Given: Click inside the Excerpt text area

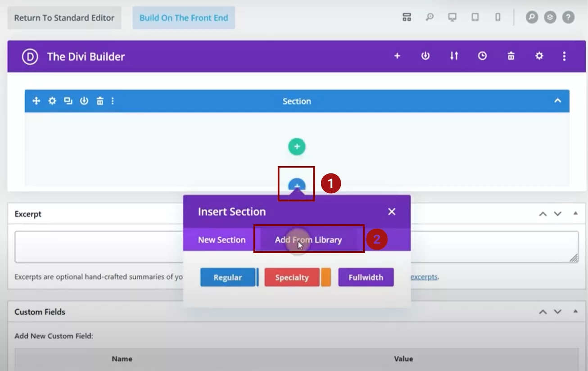Looking at the screenshot, I should click(x=296, y=247).
